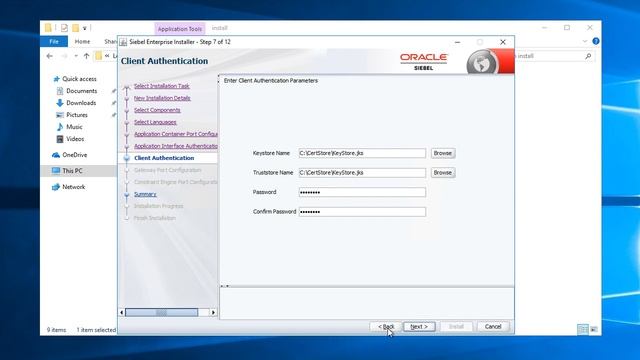Select Quick access in navigation pane

coord(79,79)
